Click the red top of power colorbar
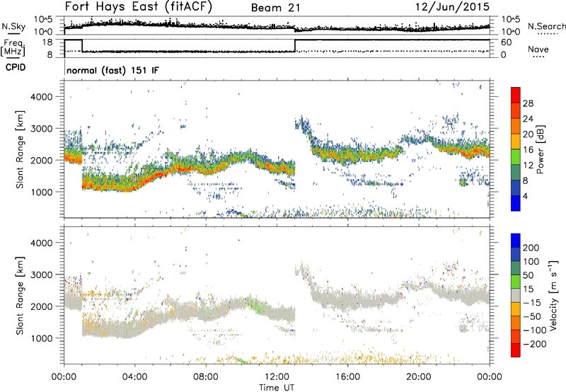The image size is (566, 392). (516, 95)
